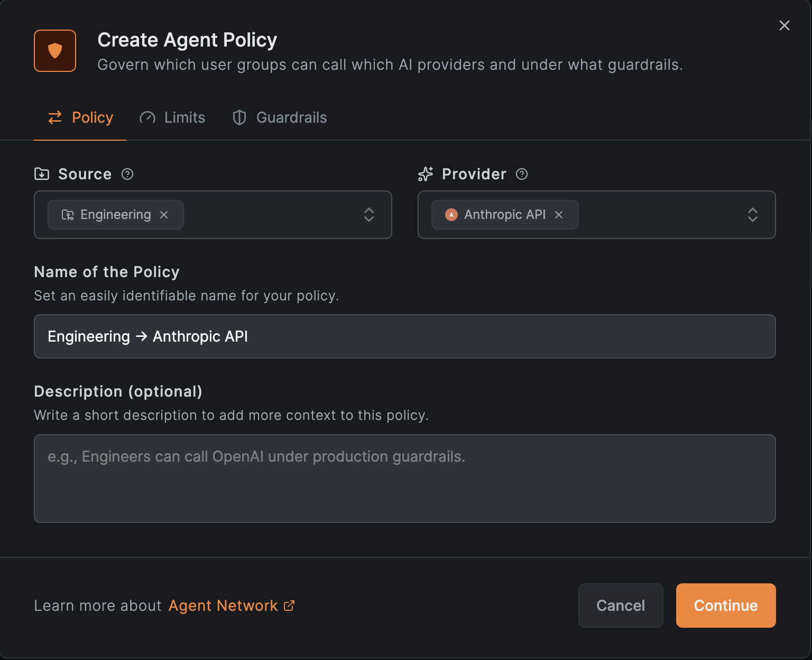
Task: Click the 'Create Agent Policy' heading
Action: point(187,40)
